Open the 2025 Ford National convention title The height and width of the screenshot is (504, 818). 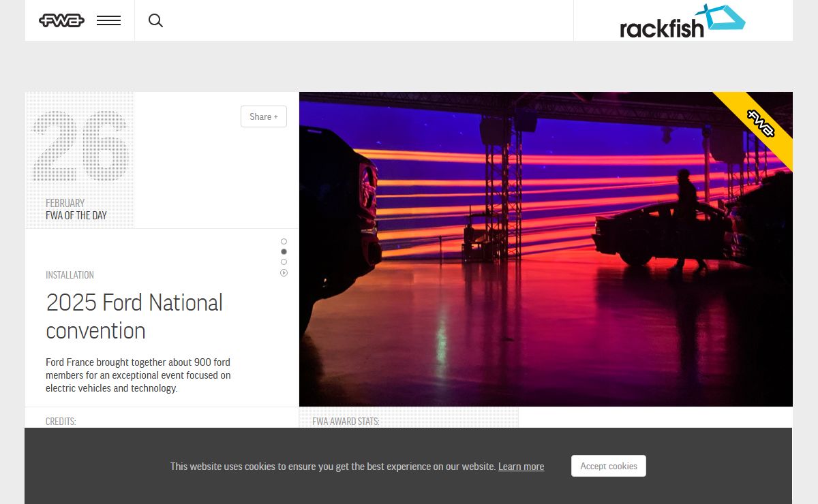(134, 316)
